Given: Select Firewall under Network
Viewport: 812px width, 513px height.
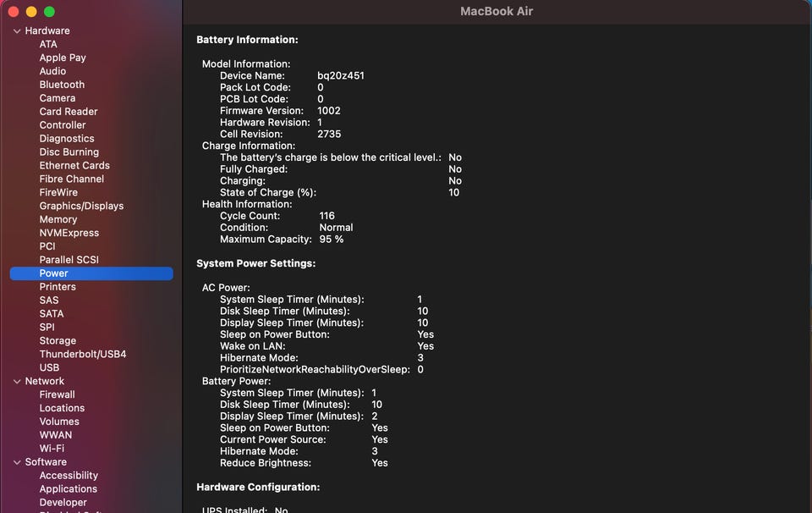Looking at the screenshot, I should click(x=57, y=394).
